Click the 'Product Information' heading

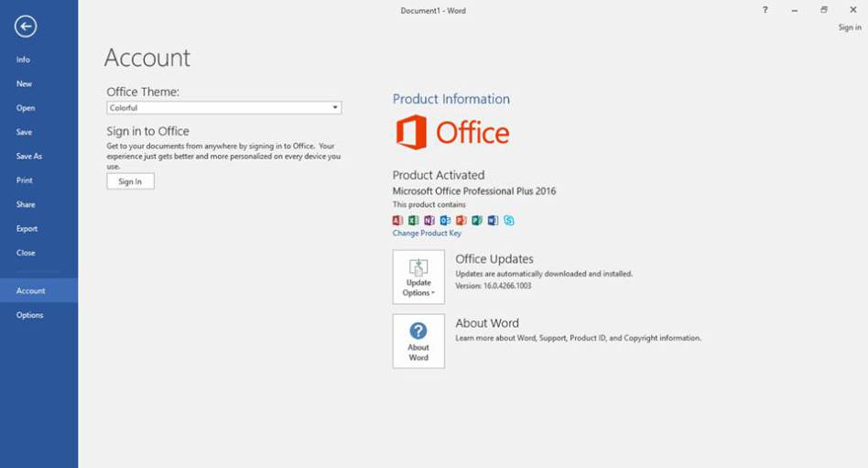(x=451, y=99)
